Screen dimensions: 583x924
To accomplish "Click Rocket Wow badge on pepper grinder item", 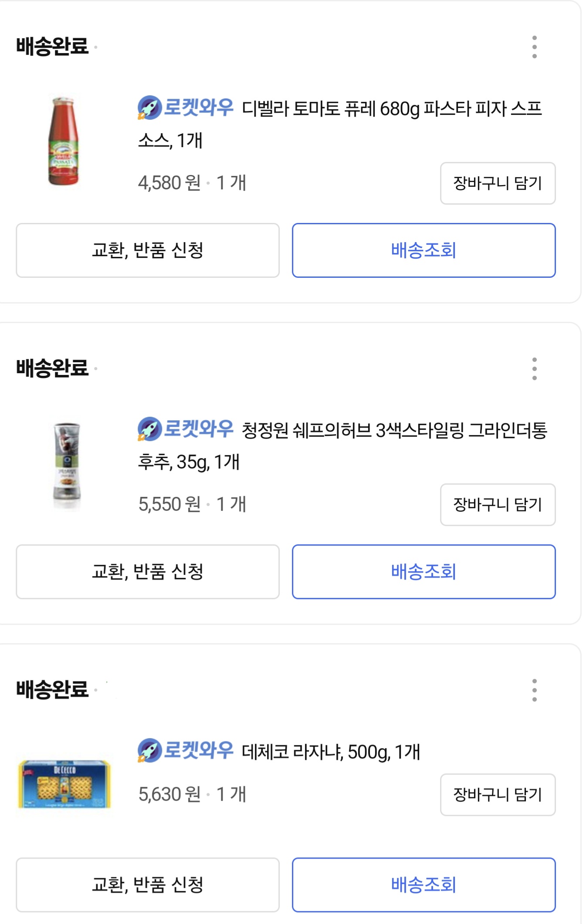I will pos(186,429).
